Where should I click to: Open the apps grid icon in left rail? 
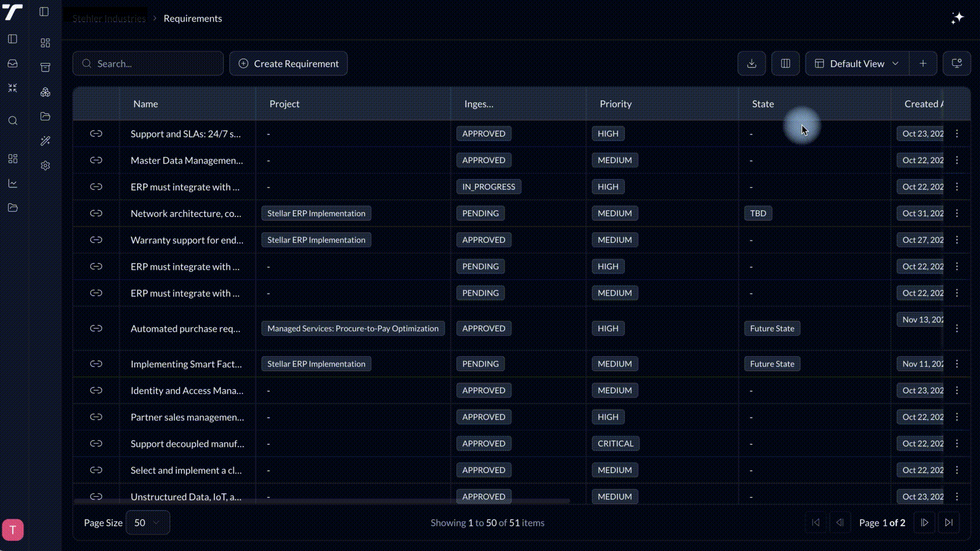pos(12,159)
